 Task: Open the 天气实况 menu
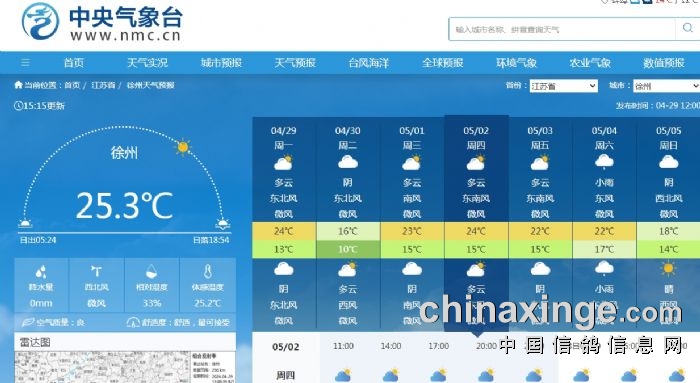147,63
